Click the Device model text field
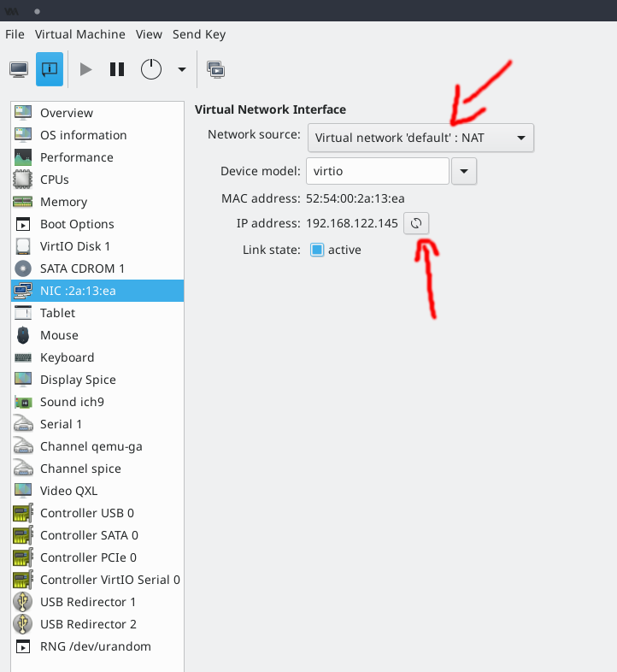This screenshot has height=672, width=617. (x=376, y=171)
